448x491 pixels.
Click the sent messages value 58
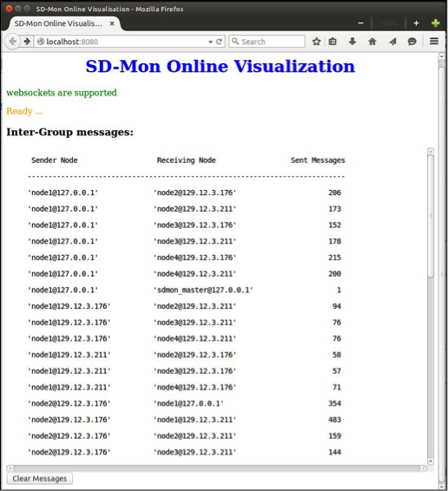click(337, 355)
